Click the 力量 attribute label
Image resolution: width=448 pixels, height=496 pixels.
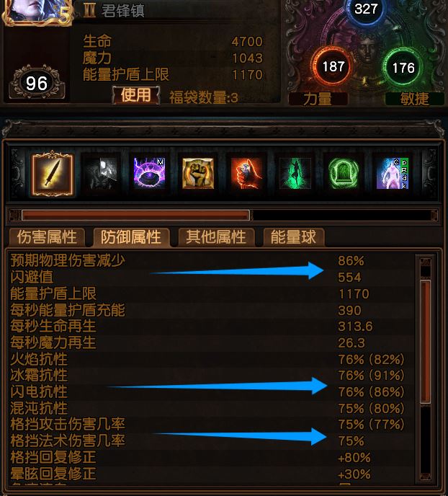pos(318,99)
